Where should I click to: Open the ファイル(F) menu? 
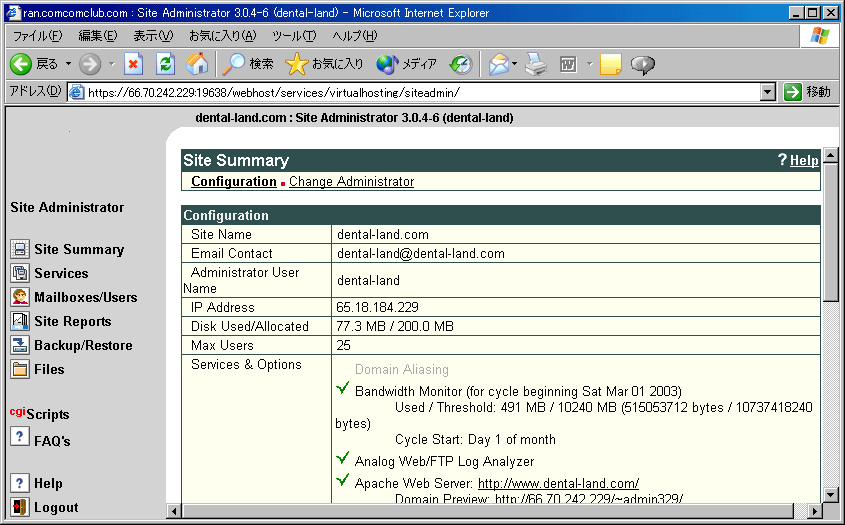[x=37, y=36]
